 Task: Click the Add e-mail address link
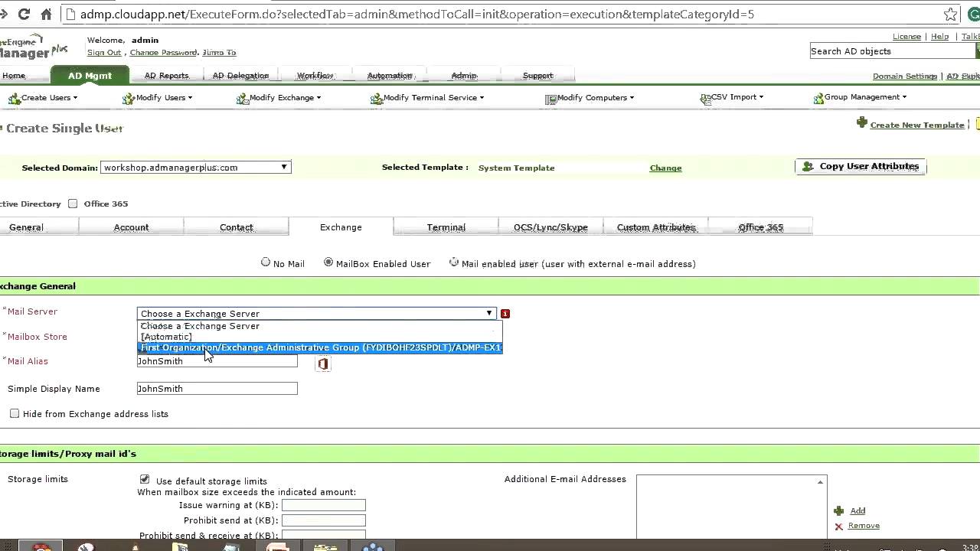(x=857, y=510)
